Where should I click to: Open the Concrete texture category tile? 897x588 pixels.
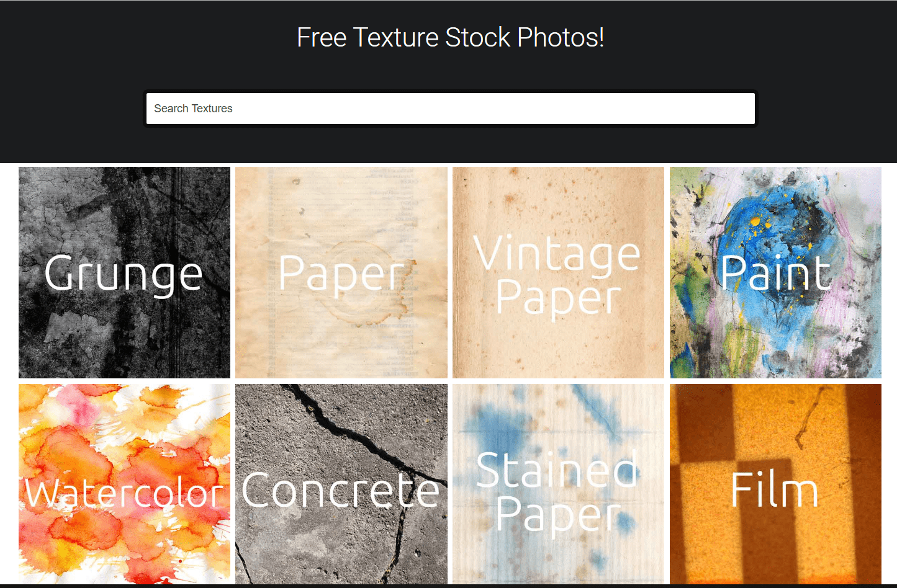(x=341, y=484)
